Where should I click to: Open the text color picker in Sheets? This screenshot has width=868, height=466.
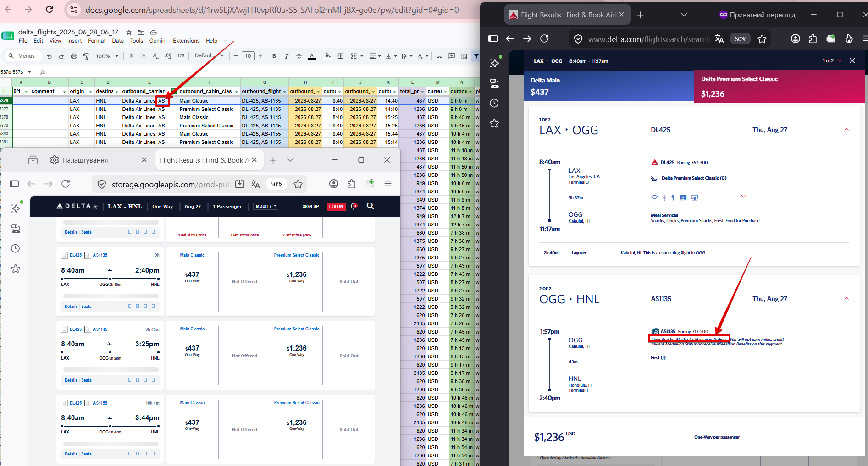coord(312,56)
